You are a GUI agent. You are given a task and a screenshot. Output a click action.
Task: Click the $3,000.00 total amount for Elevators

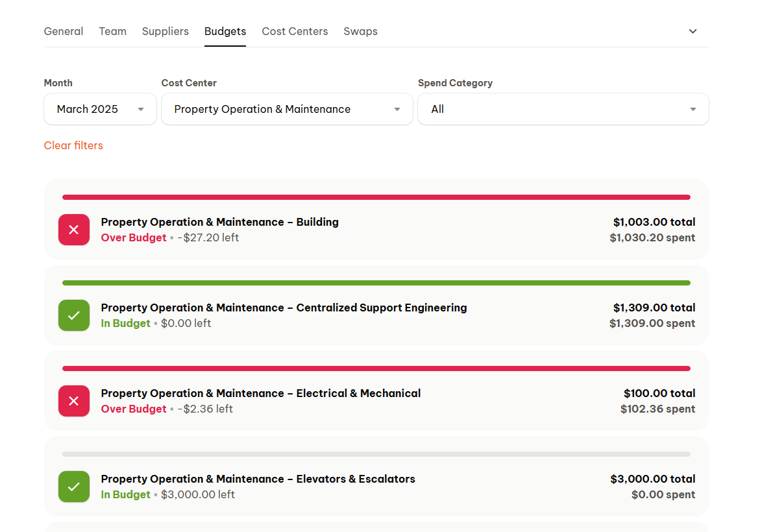pos(652,479)
